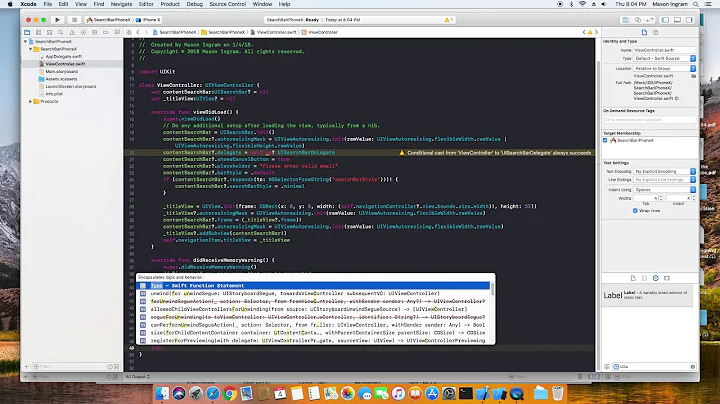
Task: Open the file Type dropdown
Action: [x=664, y=58]
